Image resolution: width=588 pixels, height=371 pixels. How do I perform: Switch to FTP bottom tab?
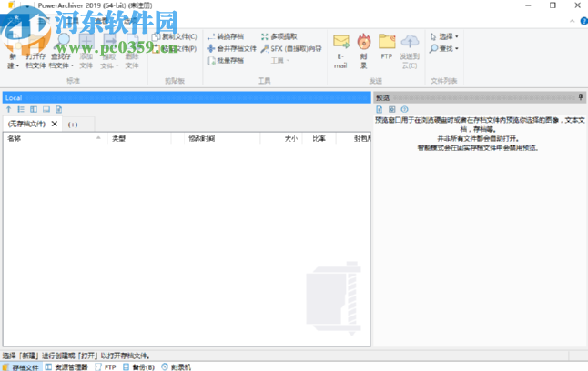[106, 367]
